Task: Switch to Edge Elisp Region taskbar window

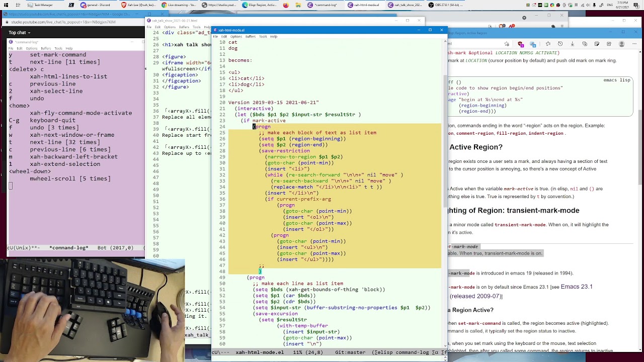Action: [259, 5]
